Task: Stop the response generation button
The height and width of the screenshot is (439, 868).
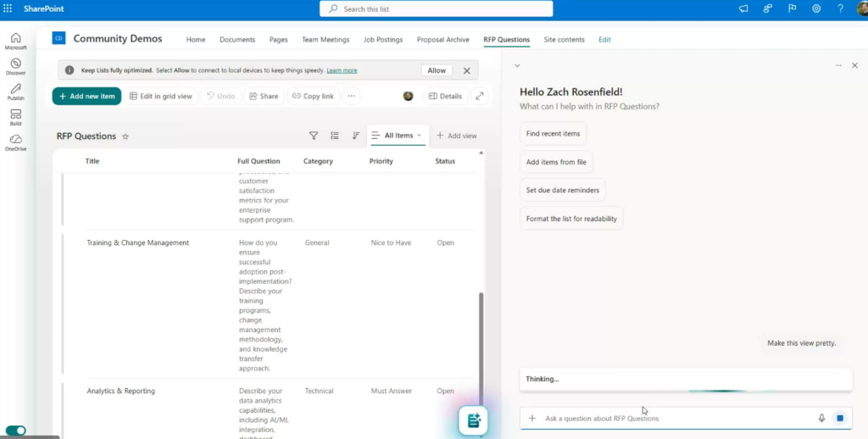Action: (x=840, y=418)
